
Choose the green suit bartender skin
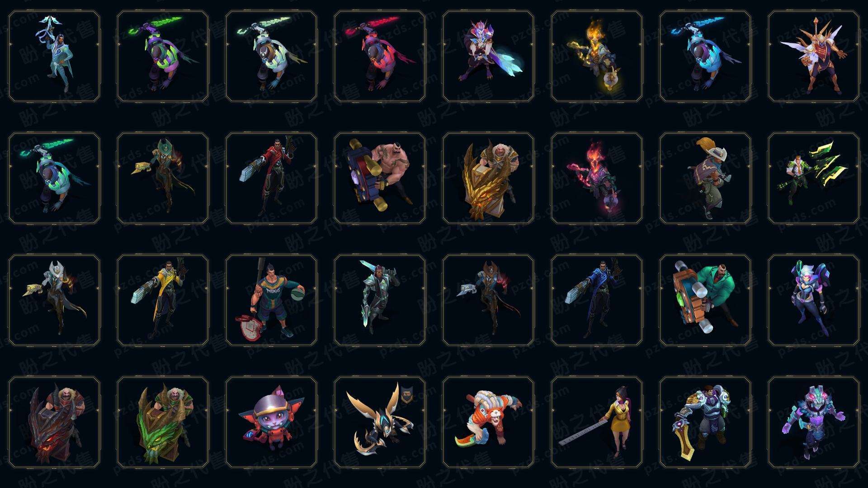coord(705,300)
